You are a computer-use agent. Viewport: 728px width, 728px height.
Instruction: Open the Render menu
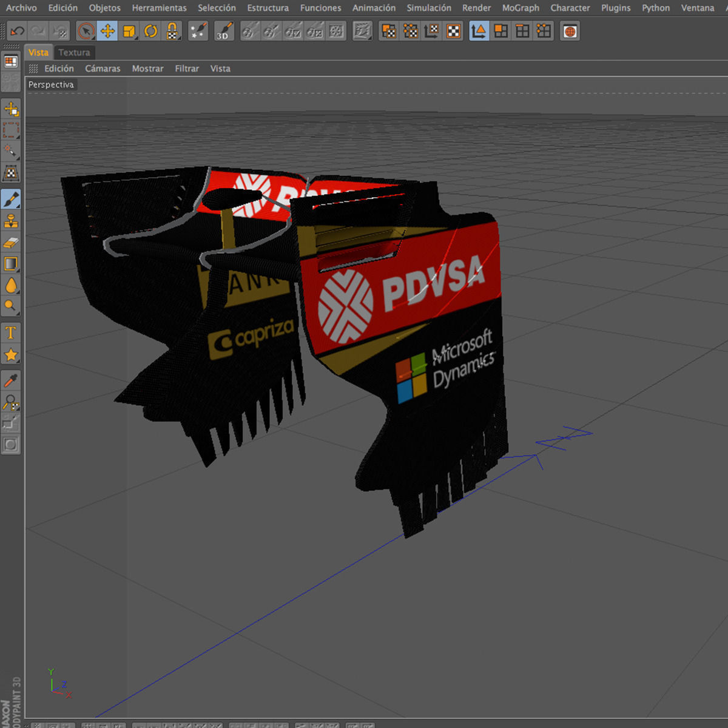pos(477,8)
